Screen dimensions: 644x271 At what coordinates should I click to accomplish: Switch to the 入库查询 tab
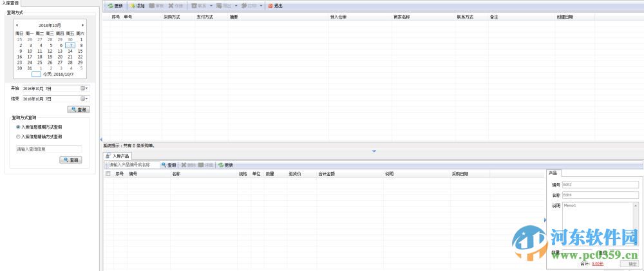click(10, 3)
